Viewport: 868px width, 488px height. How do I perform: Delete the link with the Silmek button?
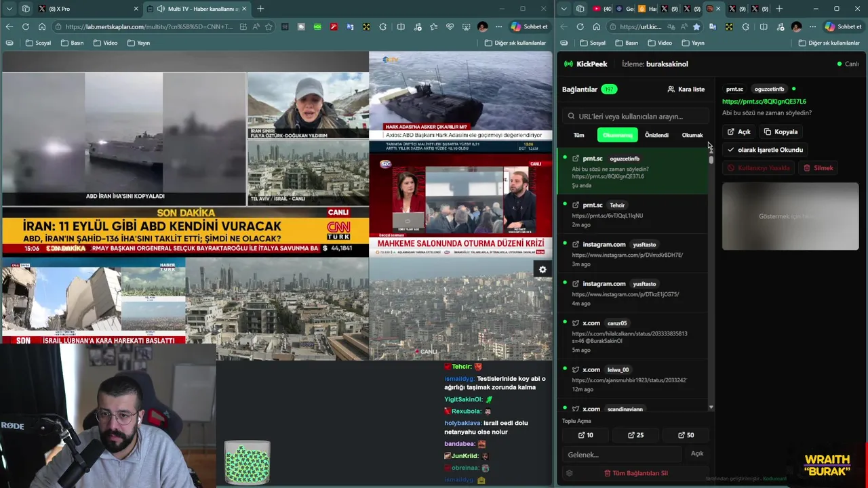point(818,167)
